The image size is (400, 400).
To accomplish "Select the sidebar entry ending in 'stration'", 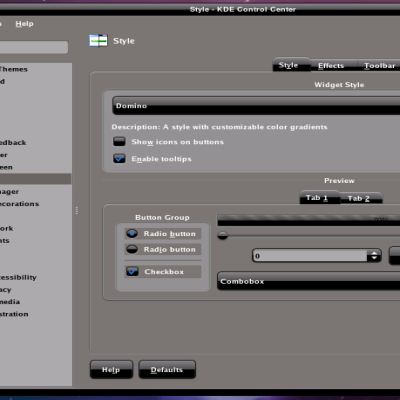I will pyautogui.click(x=14, y=314).
